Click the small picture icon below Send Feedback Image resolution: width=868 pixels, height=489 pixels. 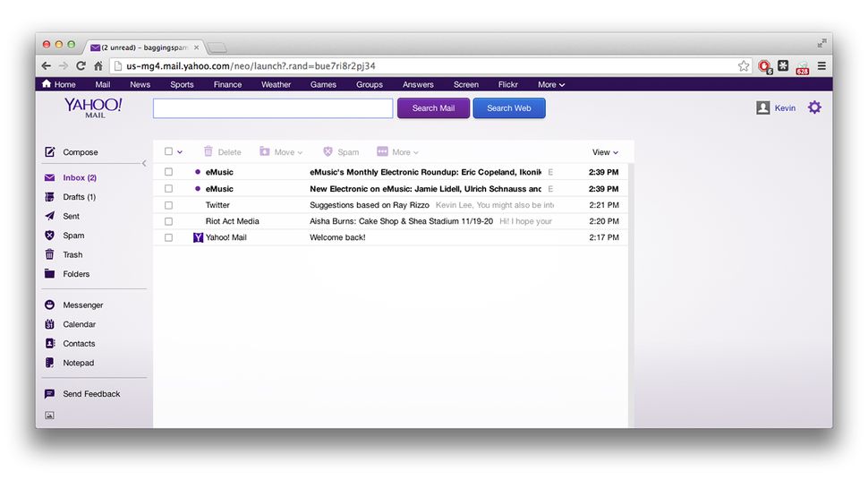click(x=50, y=416)
